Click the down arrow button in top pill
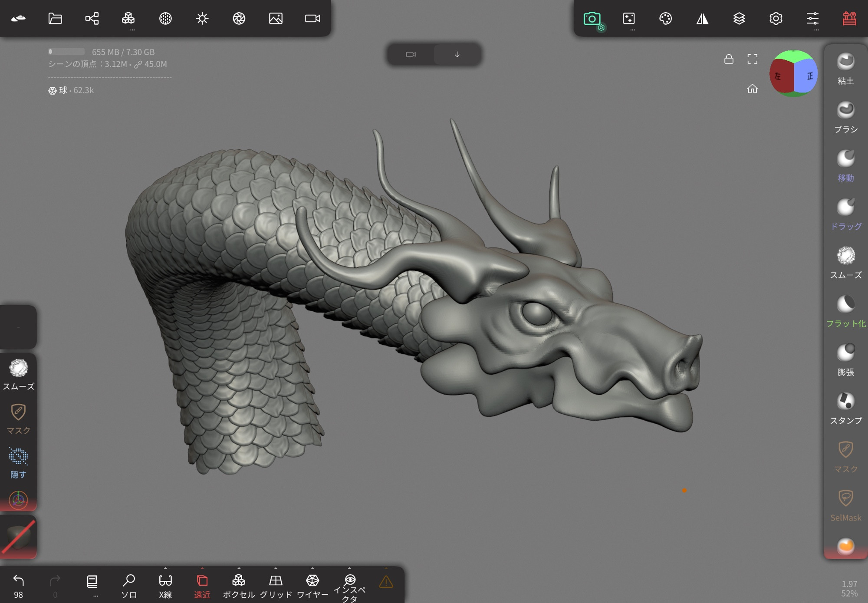This screenshot has height=603, width=868. click(x=457, y=54)
